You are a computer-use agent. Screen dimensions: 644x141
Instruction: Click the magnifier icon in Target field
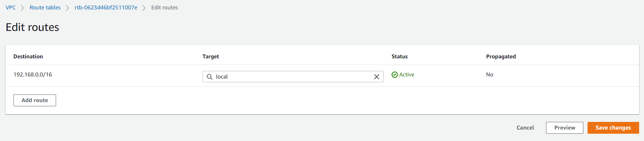coord(209,77)
